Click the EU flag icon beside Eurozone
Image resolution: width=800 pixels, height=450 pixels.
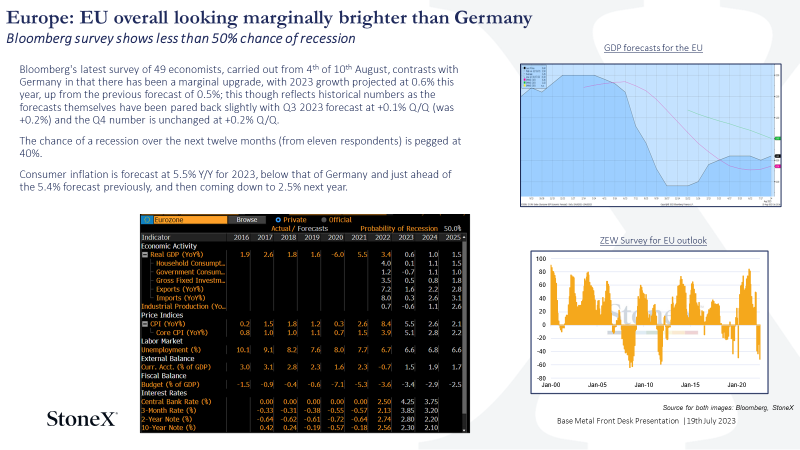point(147,220)
